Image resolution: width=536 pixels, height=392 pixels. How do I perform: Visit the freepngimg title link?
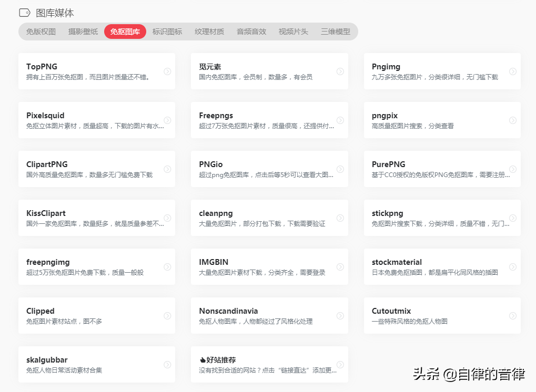click(48, 262)
